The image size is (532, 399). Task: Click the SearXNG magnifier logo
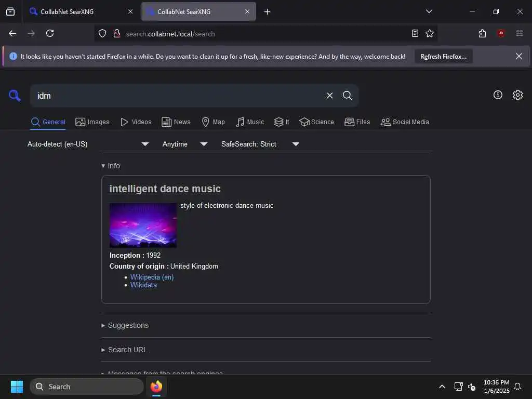15,96
